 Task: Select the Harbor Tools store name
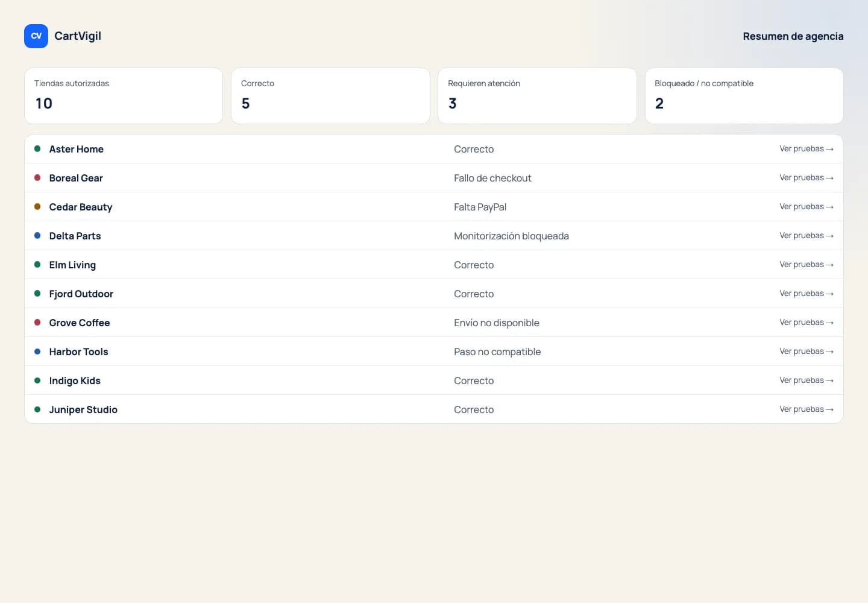[x=78, y=352]
